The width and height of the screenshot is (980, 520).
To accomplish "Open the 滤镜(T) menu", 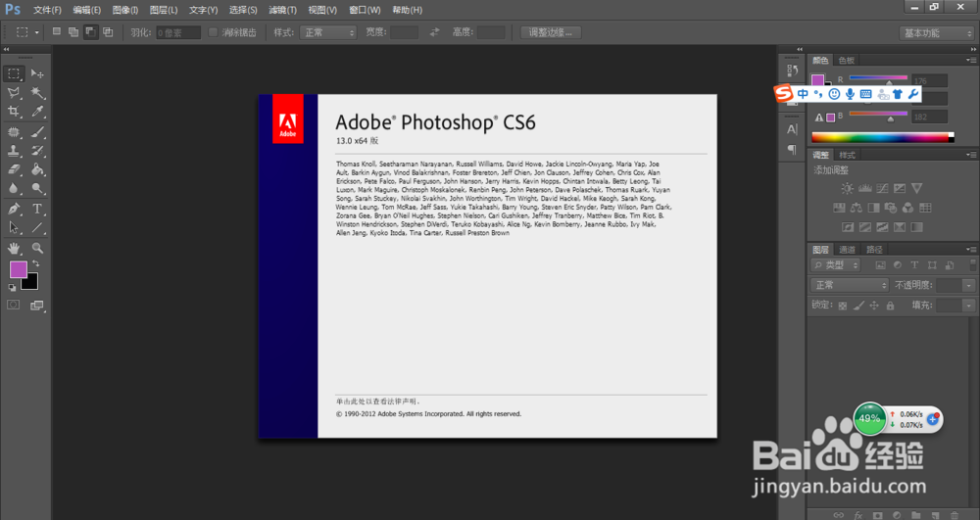I will (282, 10).
